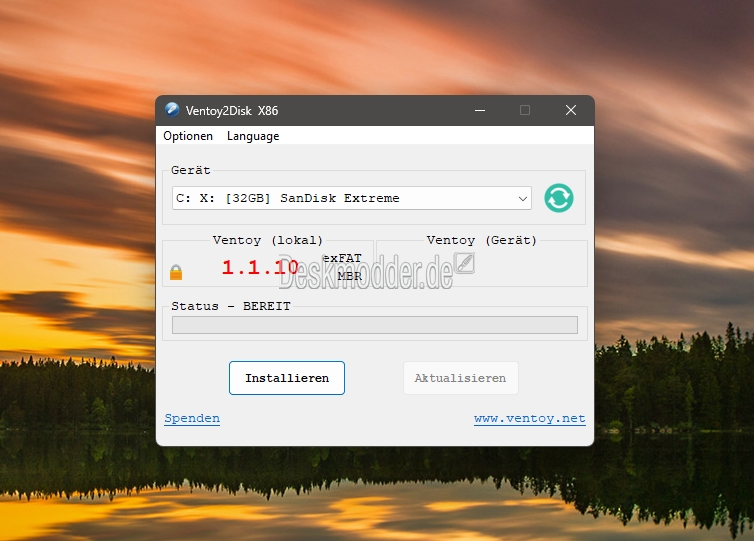Screen dimensions: 754x541
Task: Open the Spenden donation link
Action: [x=192, y=419]
